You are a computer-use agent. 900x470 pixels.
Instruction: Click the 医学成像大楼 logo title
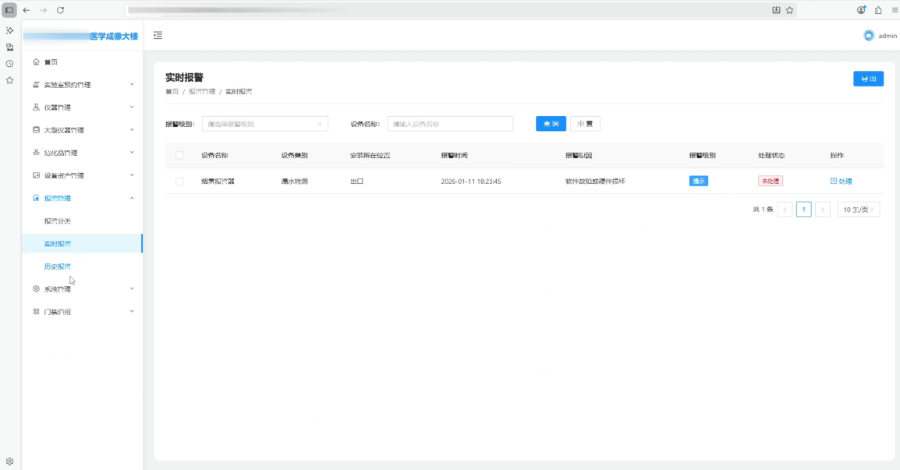click(x=114, y=36)
